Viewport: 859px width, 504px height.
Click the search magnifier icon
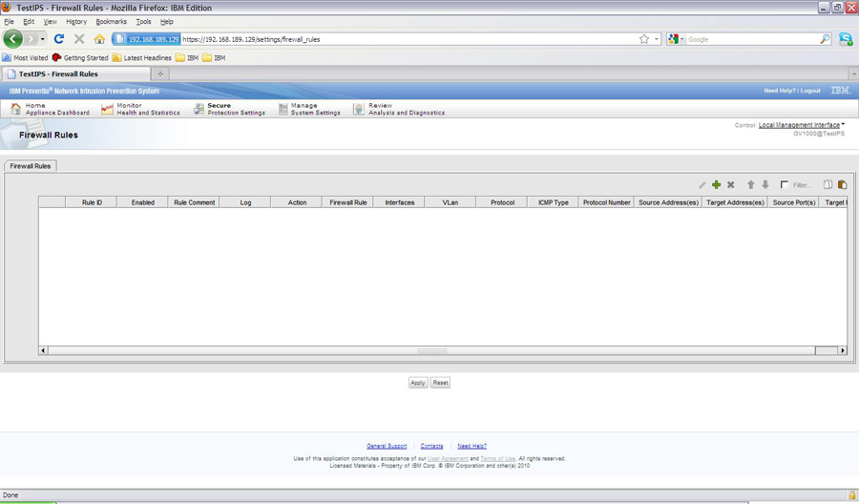tap(825, 39)
